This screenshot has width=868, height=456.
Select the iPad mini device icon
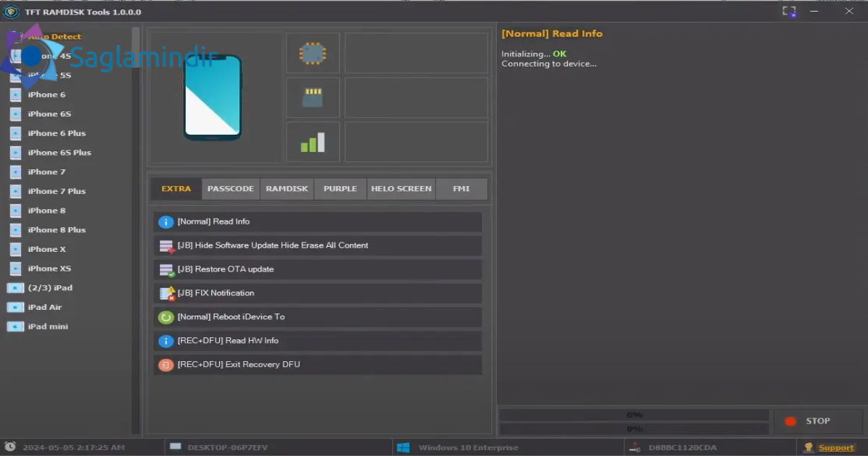pyautogui.click(x=15, y=326)
